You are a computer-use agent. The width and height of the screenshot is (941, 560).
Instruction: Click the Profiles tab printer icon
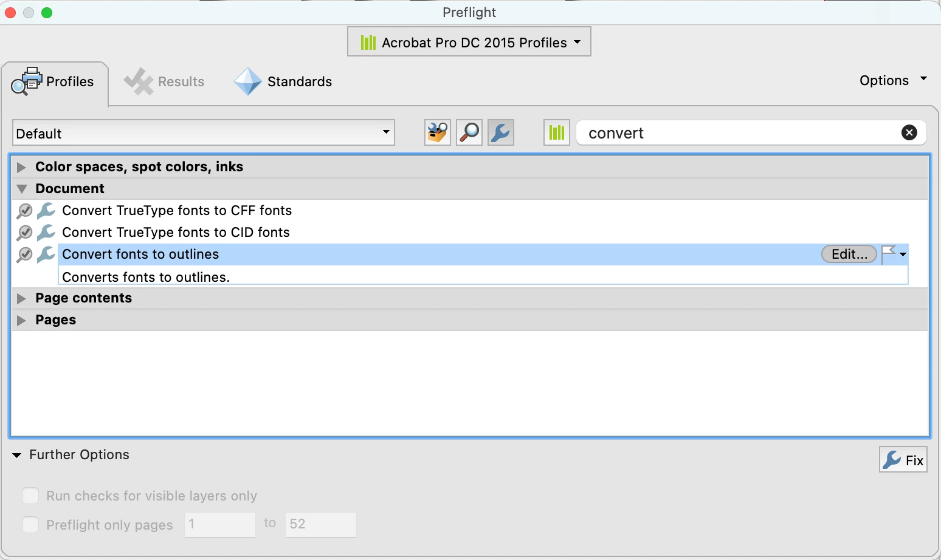point(27,81)
